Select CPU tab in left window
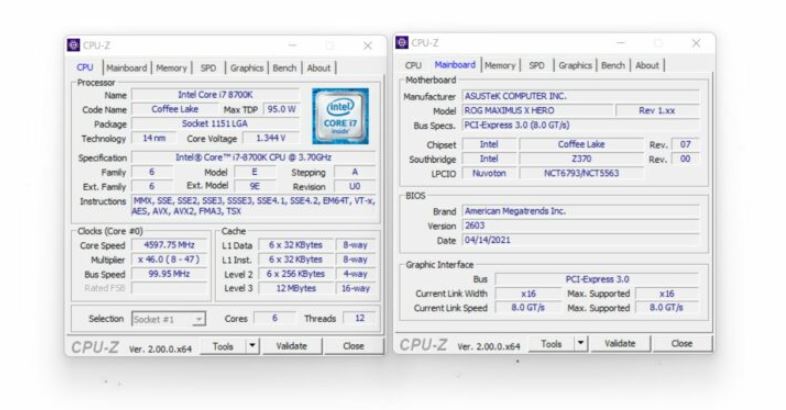Image resolution: width=786 pixels, height=410 pixels. click(85, 67)
